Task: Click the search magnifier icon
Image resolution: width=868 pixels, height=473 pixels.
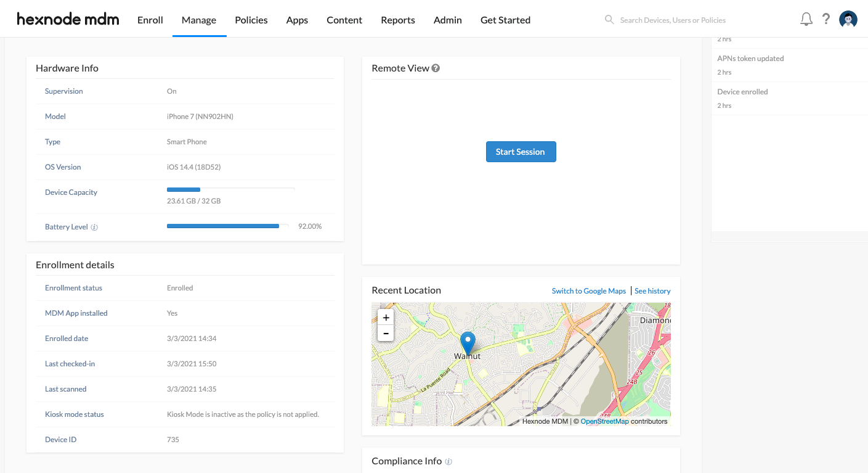Action: click(x=609, y=20)
